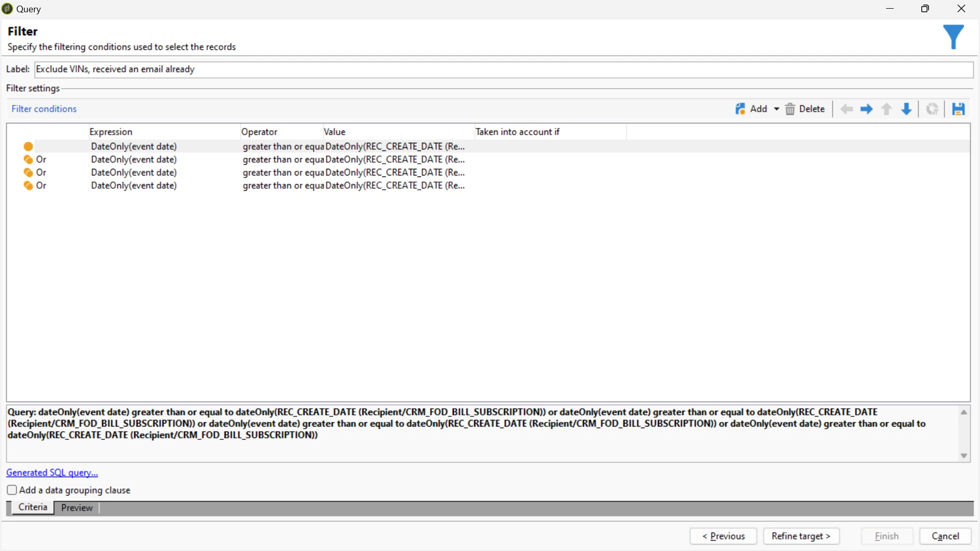Viewport: 980px width, 551px height.
Task: Click the Delete trash icon
Action: pos(790,109)
